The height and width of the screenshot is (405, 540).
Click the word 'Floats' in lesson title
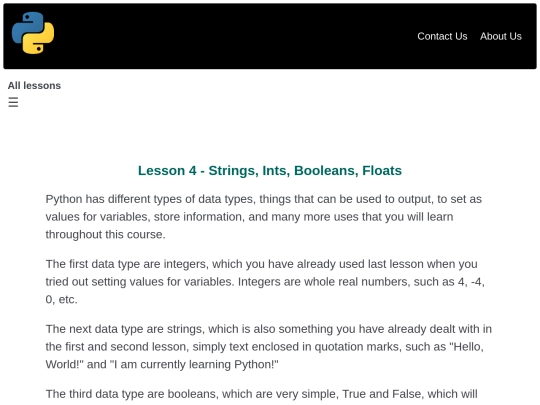point(382,170)
